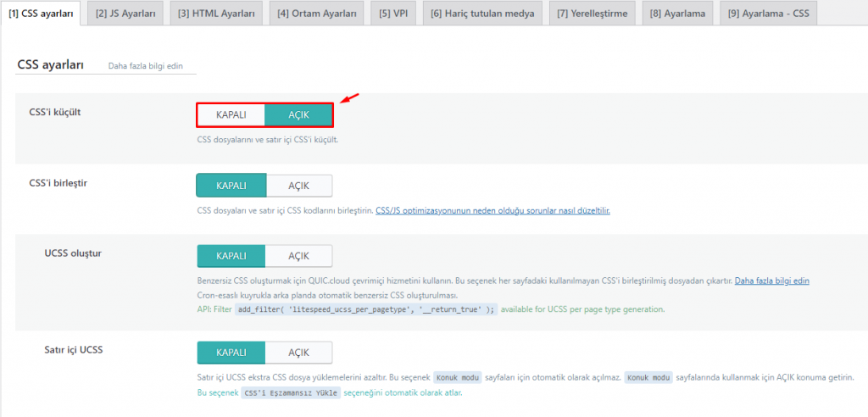Enable CSS'i birleştir with AÇIK
The image size is (868, 417).
(x=298, y=186)
